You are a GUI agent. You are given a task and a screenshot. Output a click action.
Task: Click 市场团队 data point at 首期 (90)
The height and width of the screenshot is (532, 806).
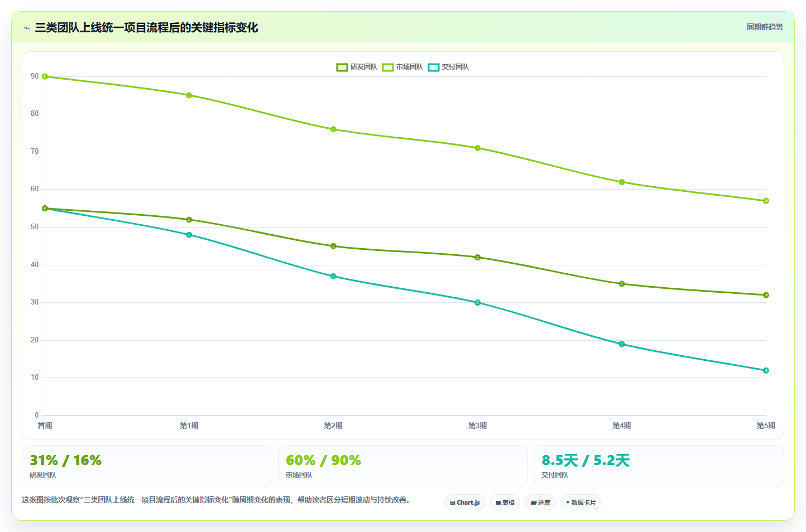[45, 76]
